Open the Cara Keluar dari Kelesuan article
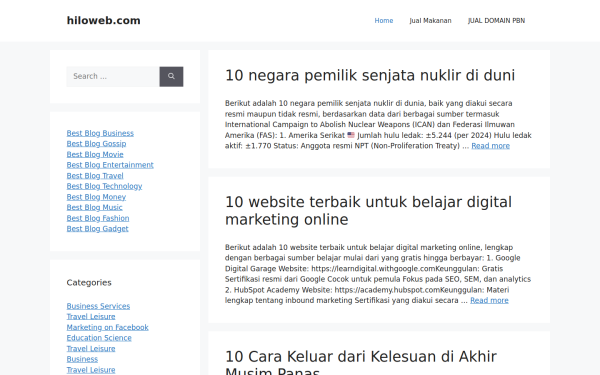The height and width of the screenshot is (375, 600). click(360, 362)
